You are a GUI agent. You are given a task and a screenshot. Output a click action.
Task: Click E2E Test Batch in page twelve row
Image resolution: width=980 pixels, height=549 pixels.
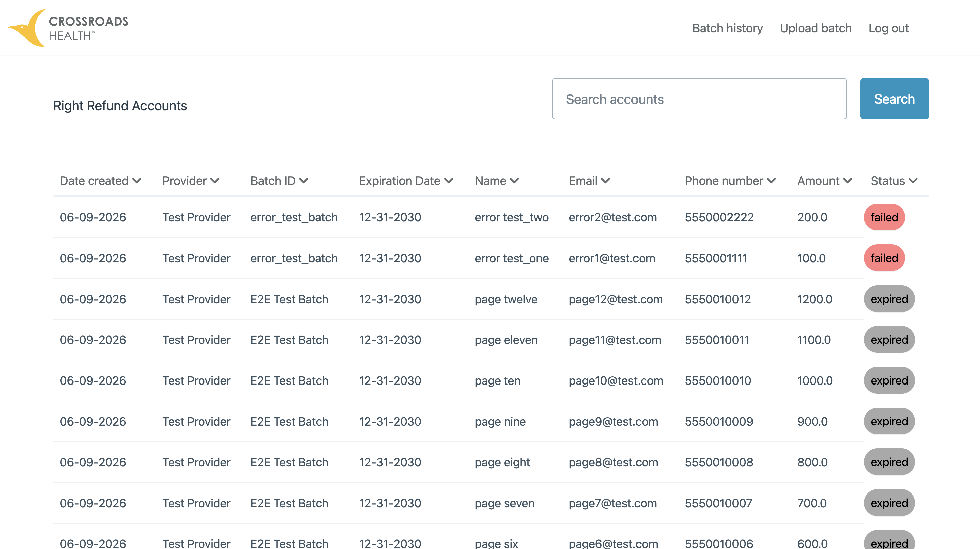point(289,299)
